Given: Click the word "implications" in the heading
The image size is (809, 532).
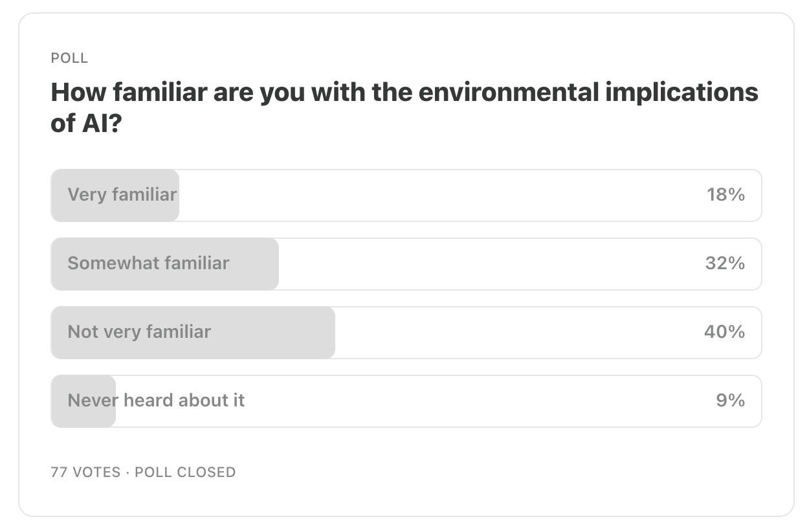Looking at the screenshot, I should pos(682,93).
